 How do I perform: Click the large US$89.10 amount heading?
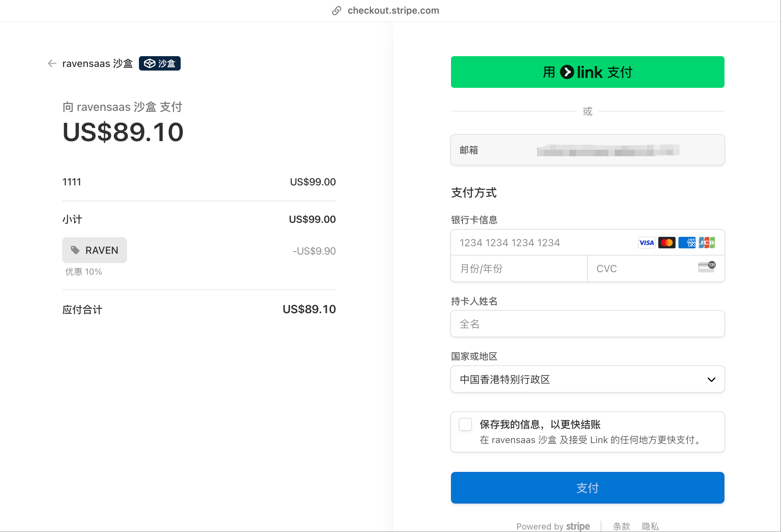click(123, 132)
